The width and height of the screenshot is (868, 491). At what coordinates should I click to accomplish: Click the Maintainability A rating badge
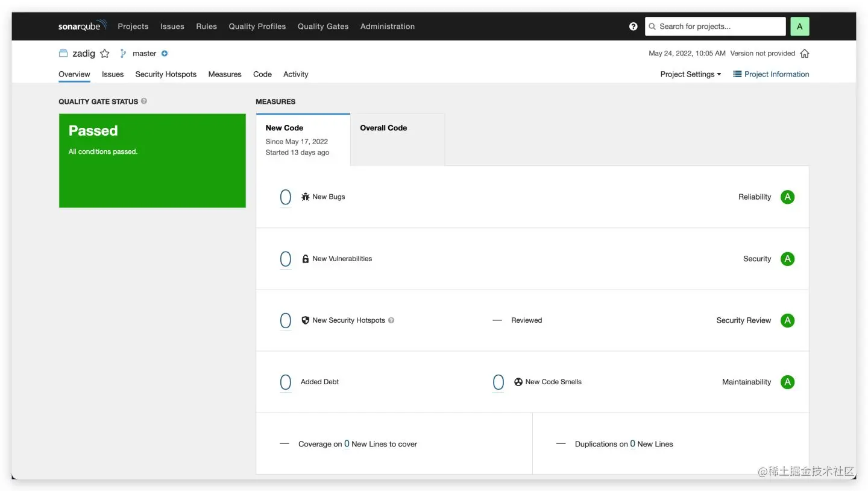pos(787,382)
